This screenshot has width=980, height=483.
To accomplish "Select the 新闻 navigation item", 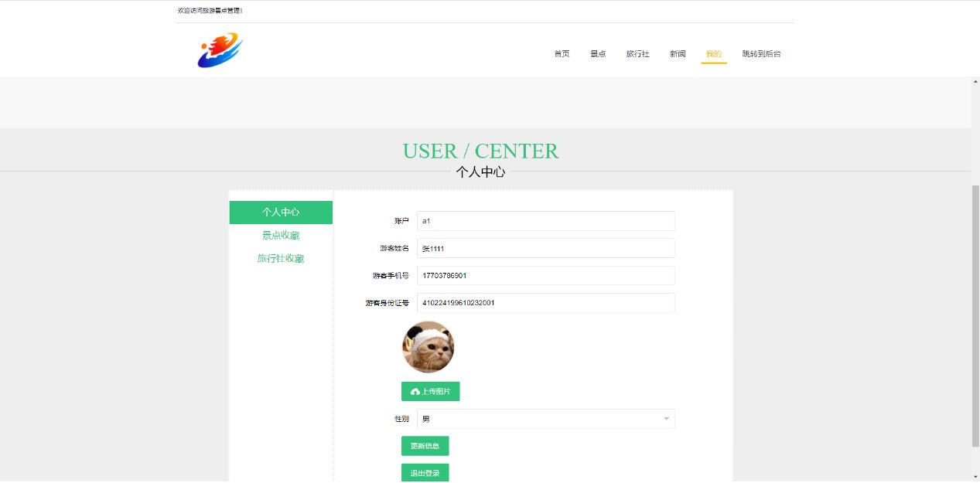I will point(678,54).
